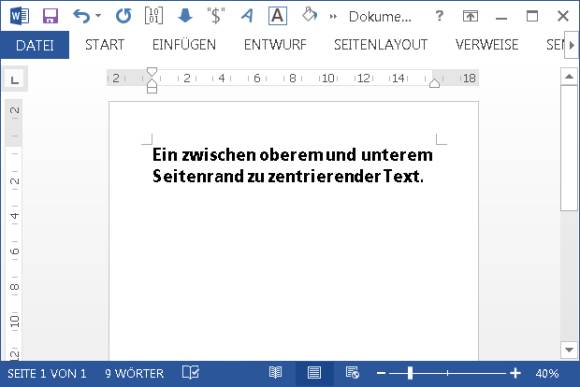This screenshot has width=580, height=387.
Task: Click the blue italic A text effects icon
Action: [247, 16]
